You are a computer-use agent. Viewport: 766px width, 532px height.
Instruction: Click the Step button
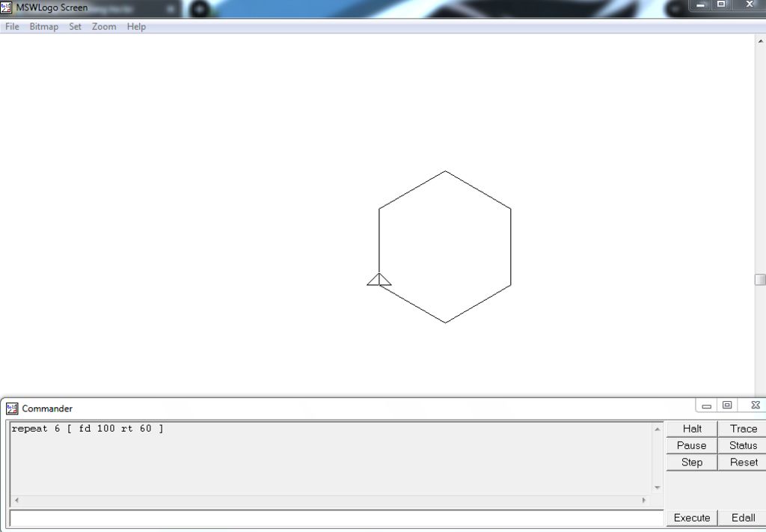point(692,462)
